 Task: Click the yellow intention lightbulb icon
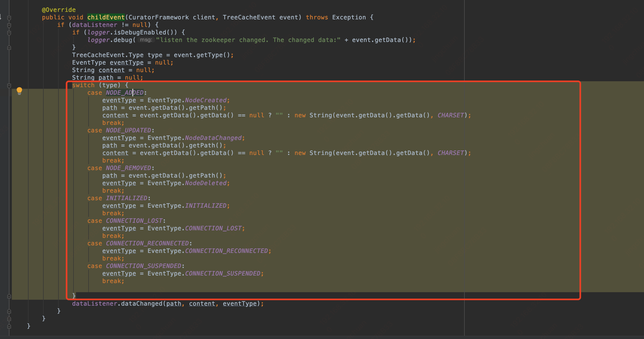(19, 91)
